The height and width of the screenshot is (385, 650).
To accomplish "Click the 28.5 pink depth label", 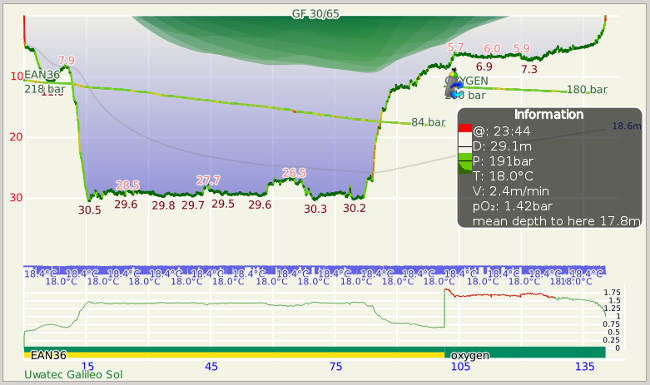I will (x=127, y=185).
